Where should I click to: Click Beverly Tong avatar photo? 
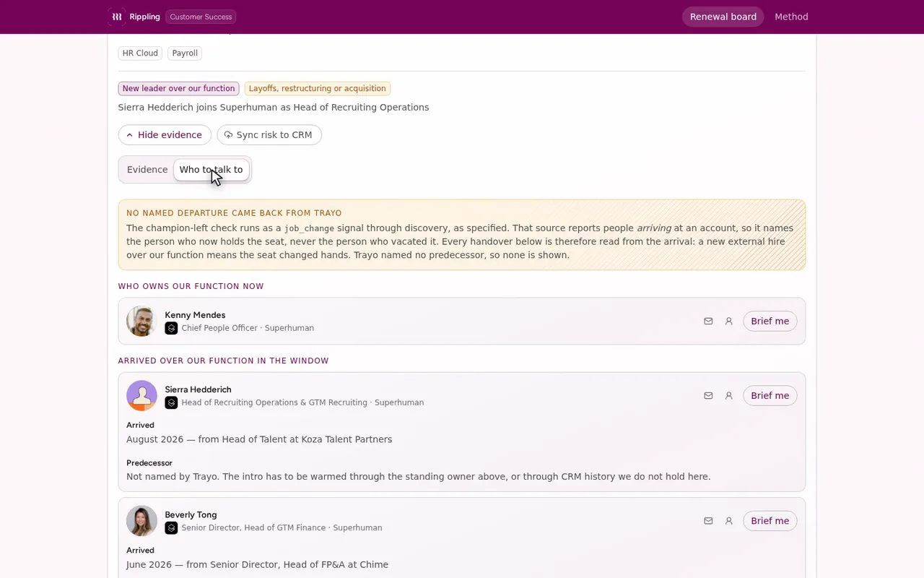[x=141, y=521]
